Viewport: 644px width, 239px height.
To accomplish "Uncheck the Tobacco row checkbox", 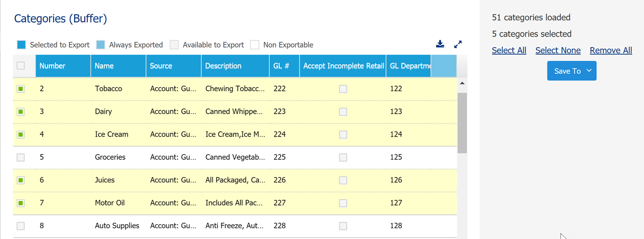I will coord(21,89).
